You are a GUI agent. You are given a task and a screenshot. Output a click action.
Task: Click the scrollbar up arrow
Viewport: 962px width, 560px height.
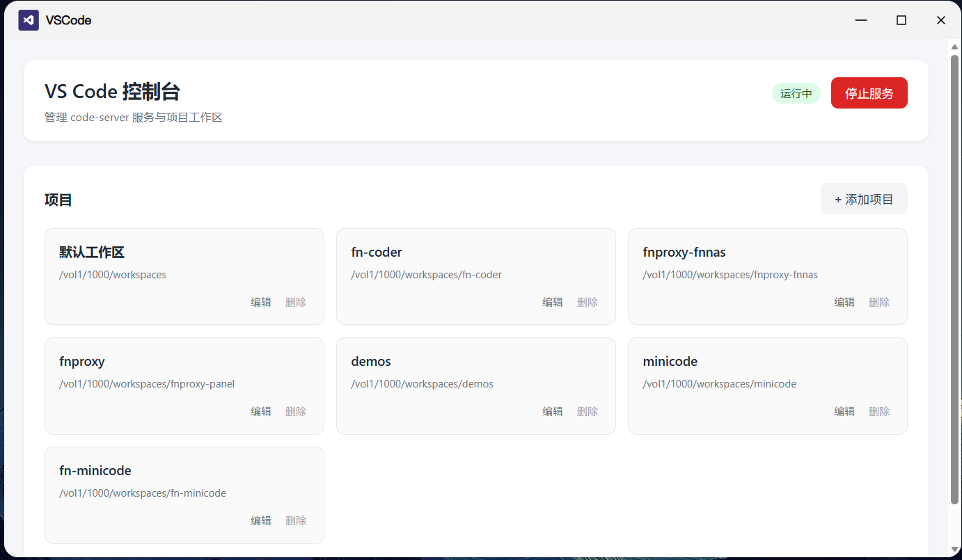(955, 46)
